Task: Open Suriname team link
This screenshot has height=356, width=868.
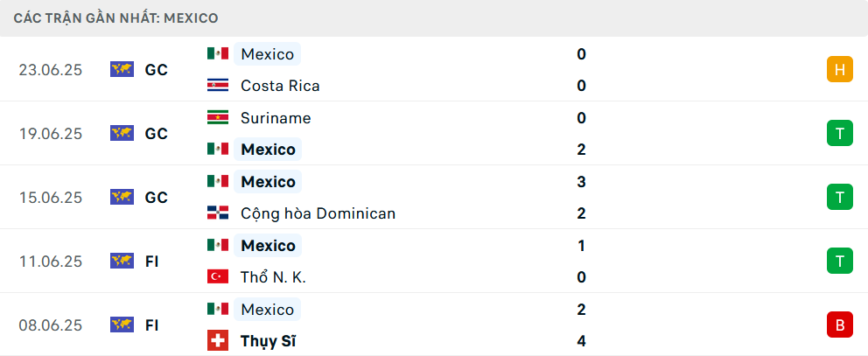Action: click(x=276, y=118)
